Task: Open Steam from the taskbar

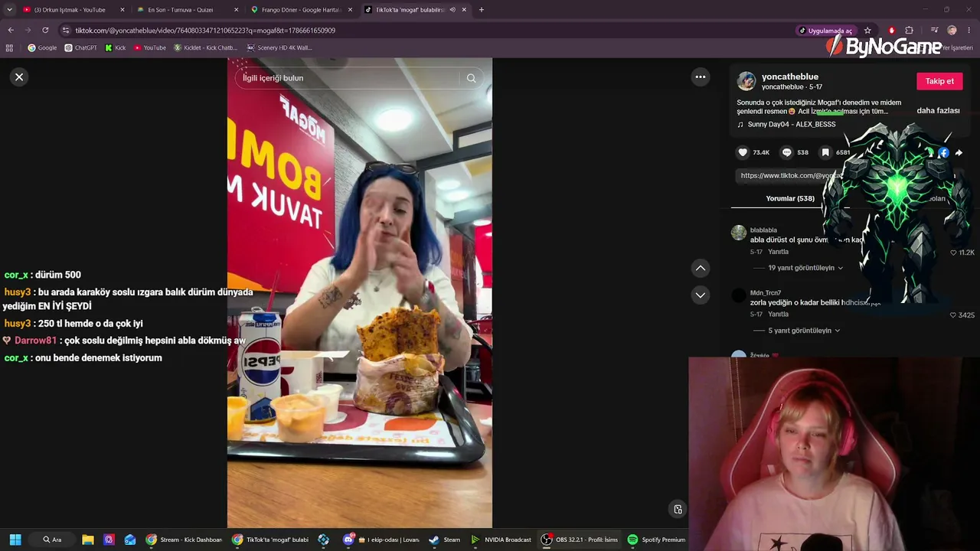Action: pos(445,540)
